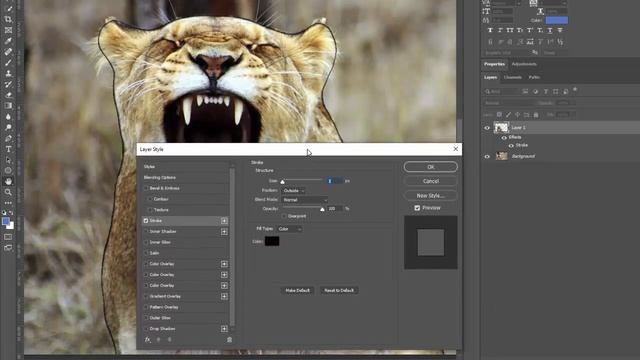Click the Quick Mask mode icon
The height and width of the screenshot is (360, 640).
point(8,237)
